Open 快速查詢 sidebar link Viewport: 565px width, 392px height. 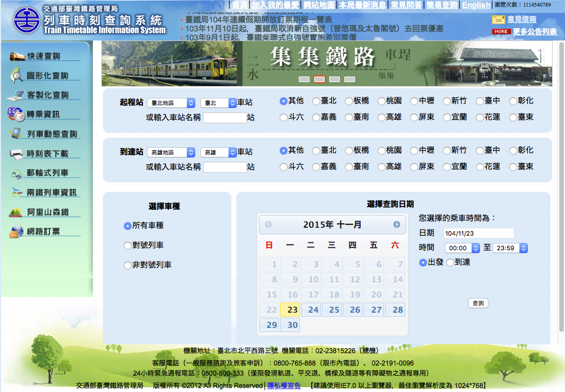coord(44,56)
